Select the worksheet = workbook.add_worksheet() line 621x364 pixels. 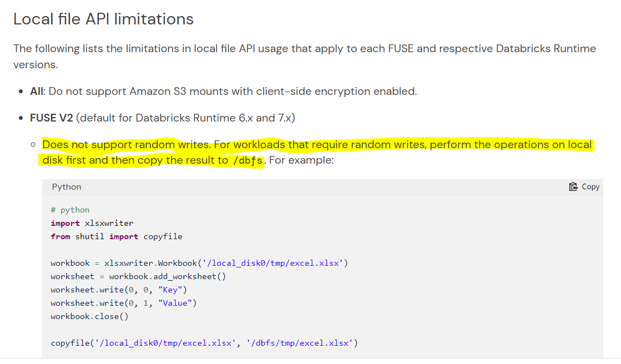pos(139,276)
